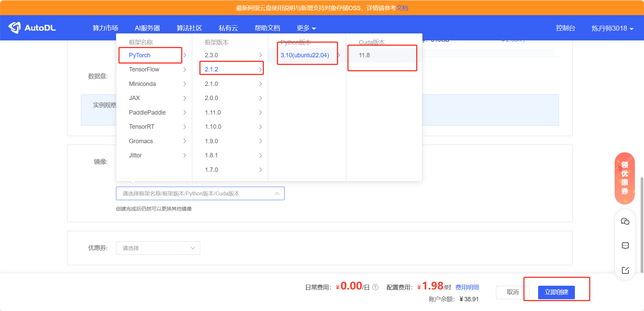Go to 算法社区 in navbar
This screenshot has height=311, width=644.
point(189,28)
